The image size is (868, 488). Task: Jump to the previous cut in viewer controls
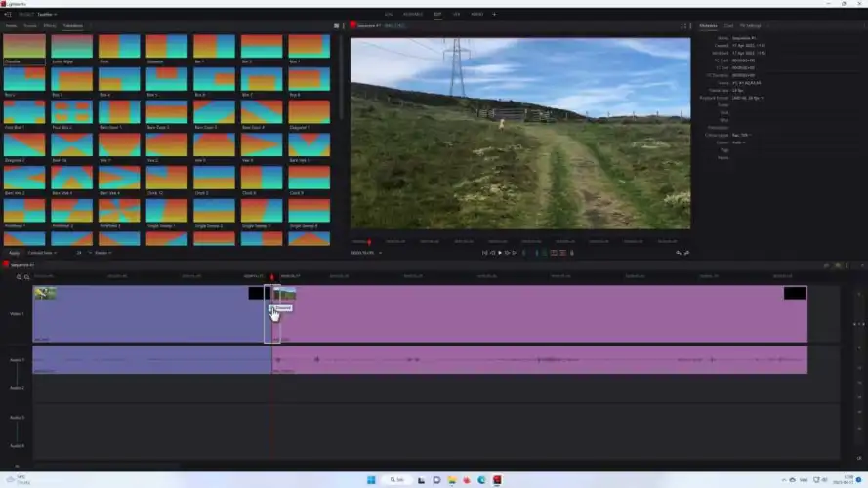tap(484, 253)
